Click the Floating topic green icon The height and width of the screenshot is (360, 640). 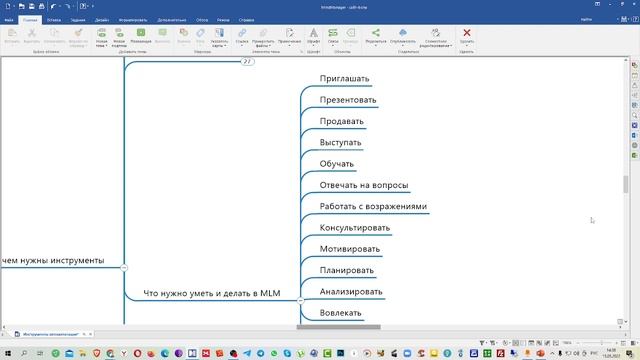coord(141,33)
